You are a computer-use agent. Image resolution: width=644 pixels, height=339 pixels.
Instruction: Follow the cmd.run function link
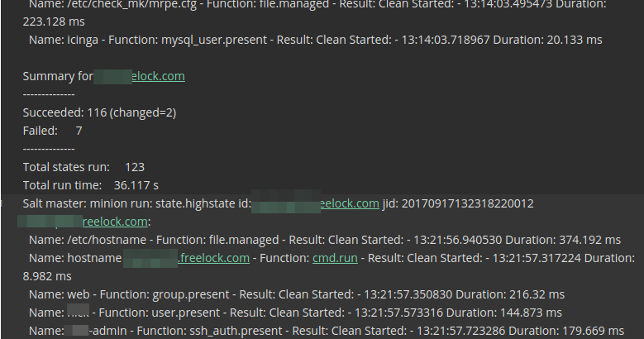click(335, 259)
